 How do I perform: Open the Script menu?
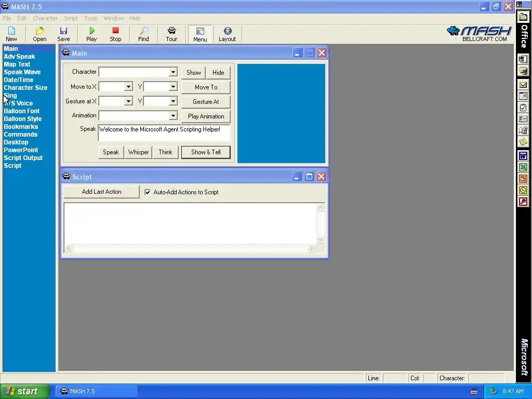[x=71, y=18]
